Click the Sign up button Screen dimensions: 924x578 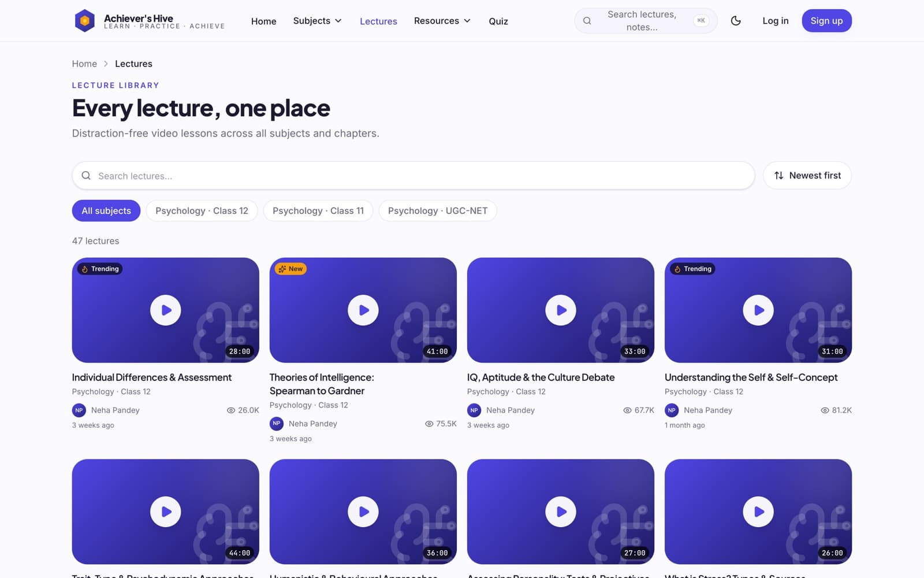(826, 21)
